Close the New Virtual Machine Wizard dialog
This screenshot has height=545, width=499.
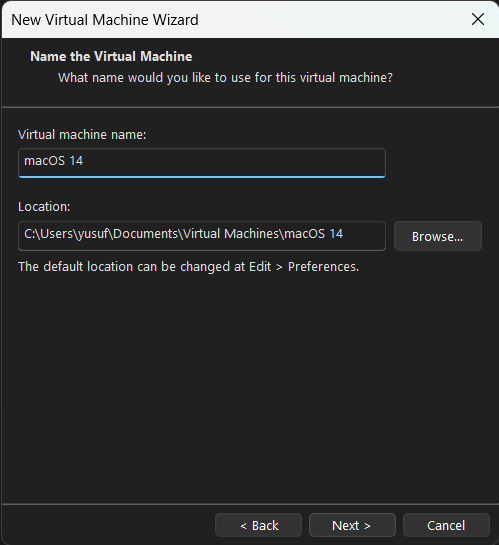[x=478, y=19]
